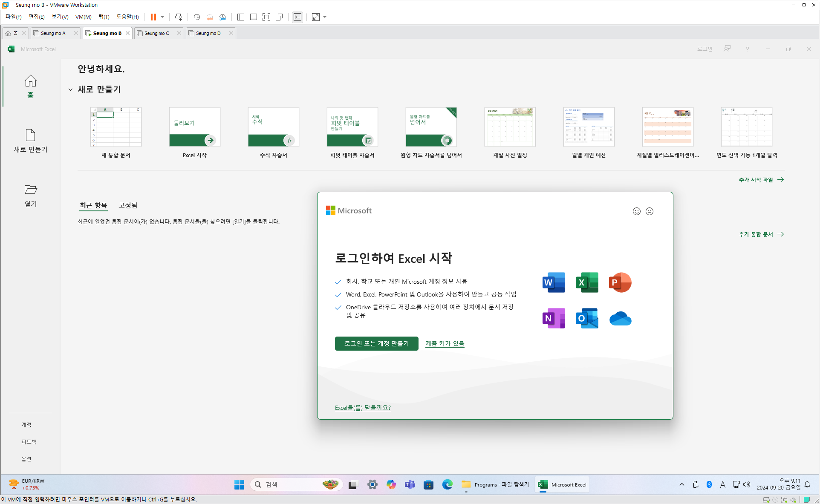Open dropdown arrow beside the pause button
Image resolution: width=820 pixels, height=504 pixels.
point(162,17)
